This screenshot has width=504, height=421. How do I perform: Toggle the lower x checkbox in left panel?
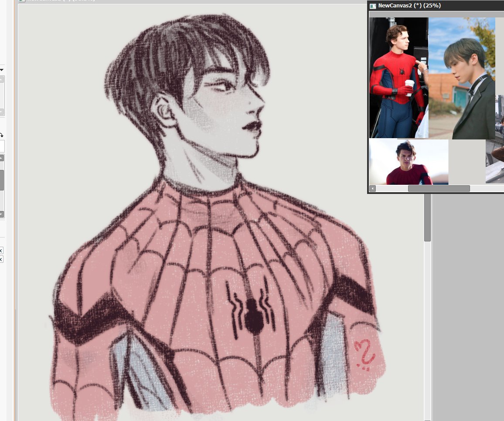pyautogui.click(x=1, y=259)
